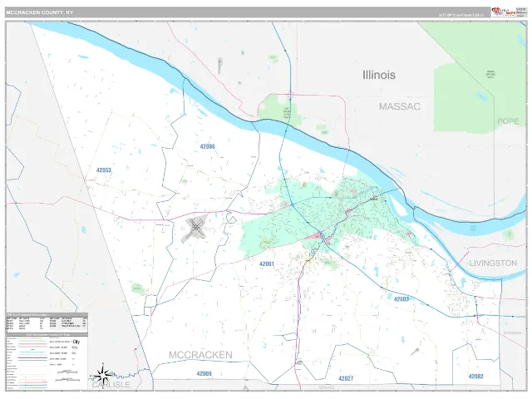Click the map publisher logo in the header
This screenshot has width=532, height=399.
(504, 12)
